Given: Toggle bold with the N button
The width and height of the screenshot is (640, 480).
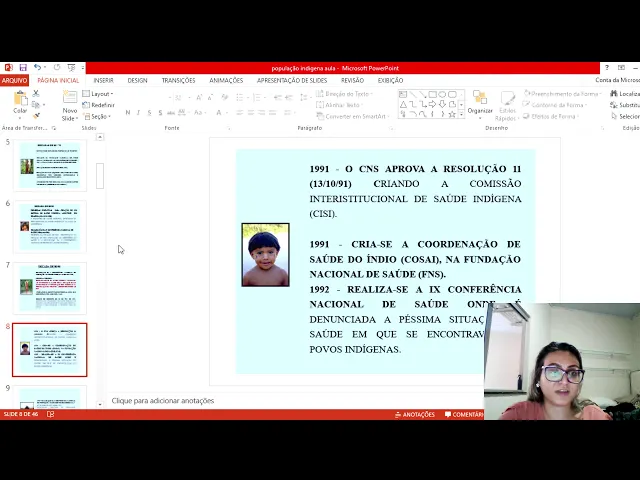Looking at the screenshot, I should click(128, 113).
